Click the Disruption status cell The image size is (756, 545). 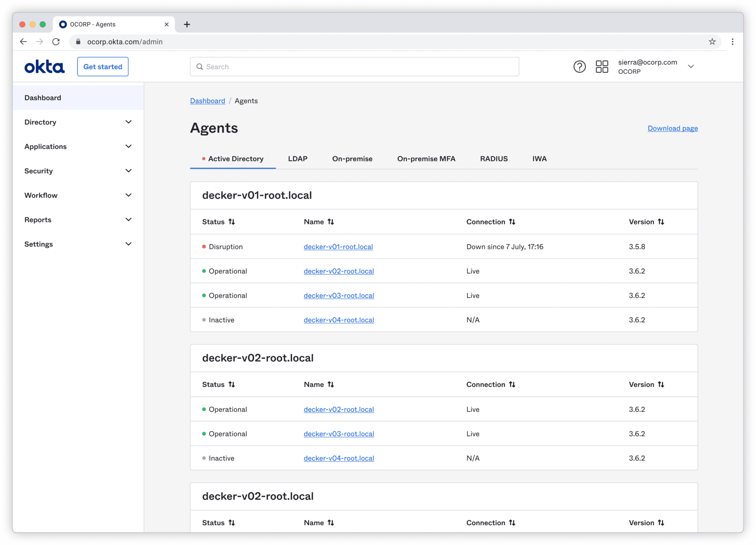pos(222,247)
